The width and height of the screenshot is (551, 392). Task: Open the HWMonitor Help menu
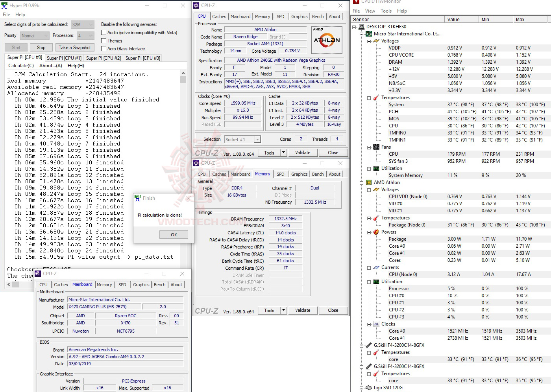pos(402,11)
